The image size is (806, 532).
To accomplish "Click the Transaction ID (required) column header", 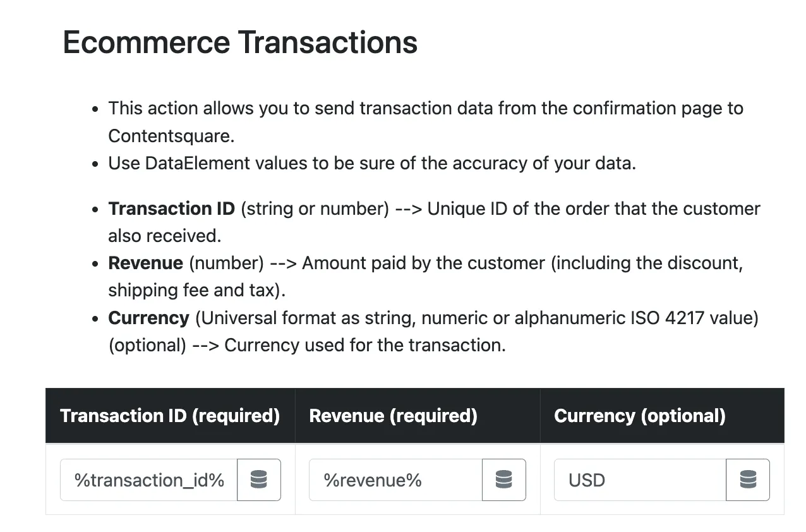I will coord(170,416).
